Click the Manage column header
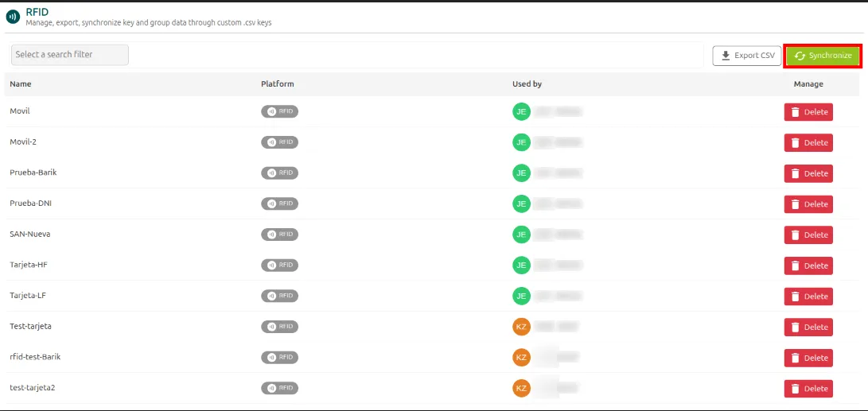Viewport: 868px width, 411px height. tap(808, 84)
